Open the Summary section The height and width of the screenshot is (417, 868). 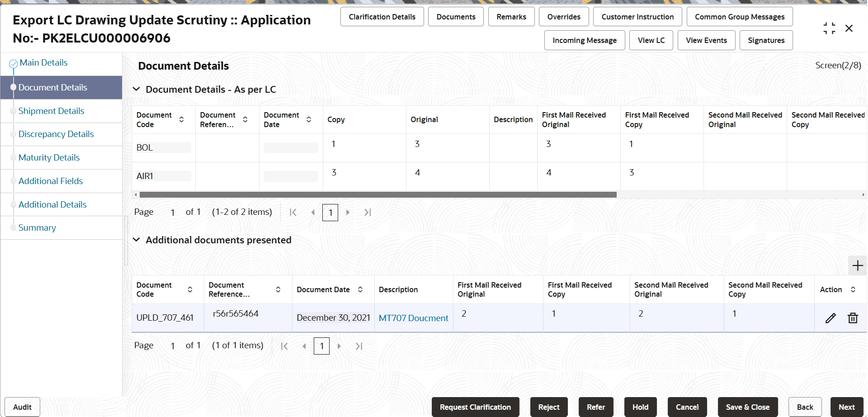(37, 227)
